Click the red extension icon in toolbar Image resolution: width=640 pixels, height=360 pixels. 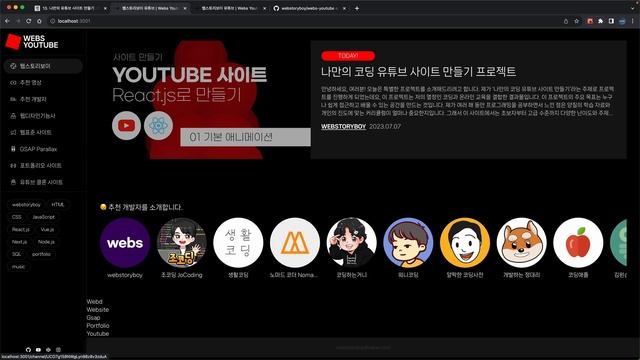coord(590,21)
